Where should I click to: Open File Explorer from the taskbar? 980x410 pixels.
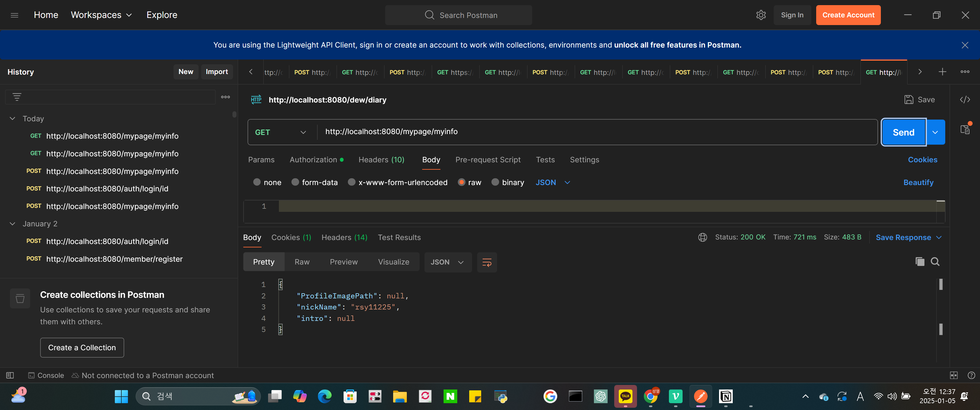[399, 396]
